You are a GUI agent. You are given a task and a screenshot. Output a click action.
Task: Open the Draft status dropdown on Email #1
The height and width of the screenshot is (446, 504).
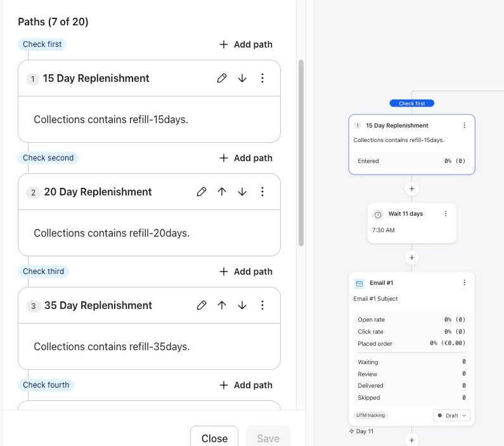coord(451,416)
